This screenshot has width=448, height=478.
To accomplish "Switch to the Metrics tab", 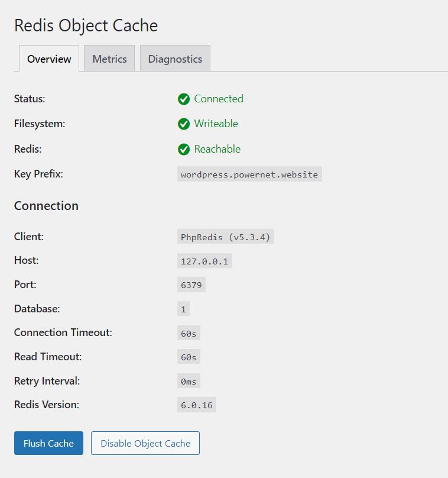I will 109,59.
